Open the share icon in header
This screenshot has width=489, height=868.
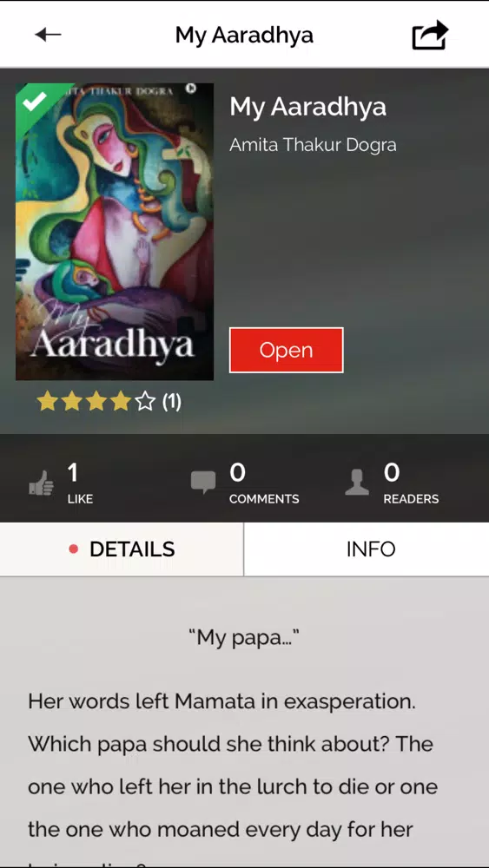430,35
